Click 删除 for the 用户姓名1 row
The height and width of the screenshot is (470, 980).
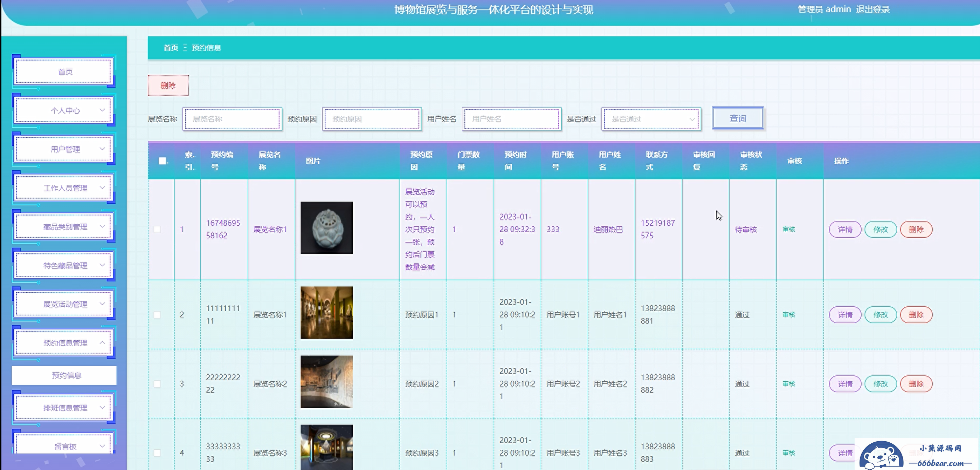(x=916, y=315)
